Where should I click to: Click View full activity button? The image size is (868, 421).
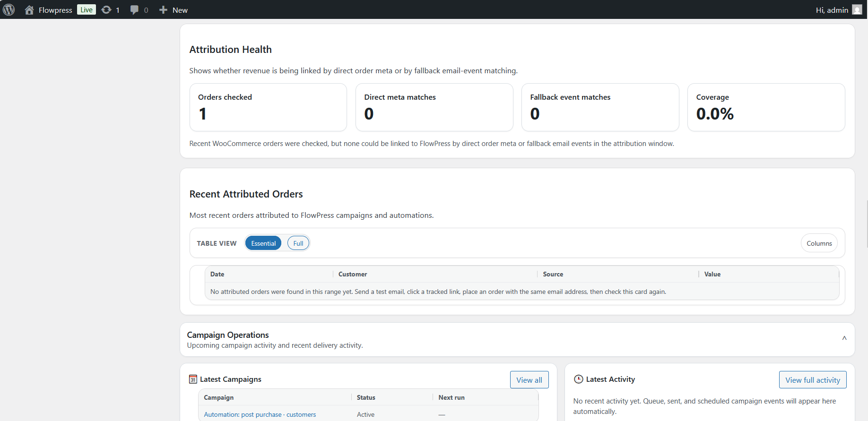click(813, 380)
